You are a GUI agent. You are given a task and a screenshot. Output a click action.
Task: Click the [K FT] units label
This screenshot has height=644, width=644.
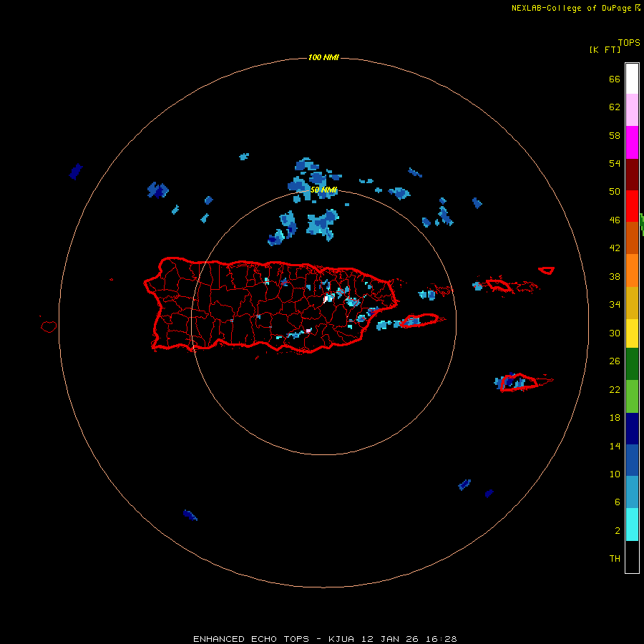point(605,50)
